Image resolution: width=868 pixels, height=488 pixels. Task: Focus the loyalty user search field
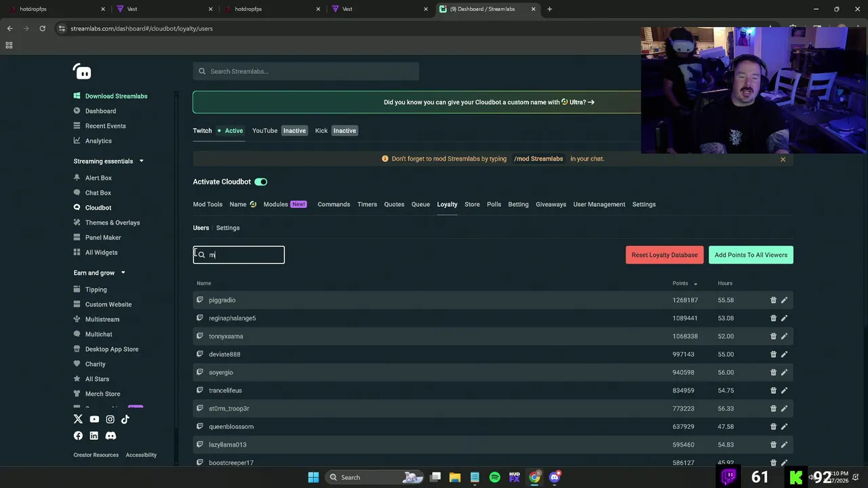239,255
